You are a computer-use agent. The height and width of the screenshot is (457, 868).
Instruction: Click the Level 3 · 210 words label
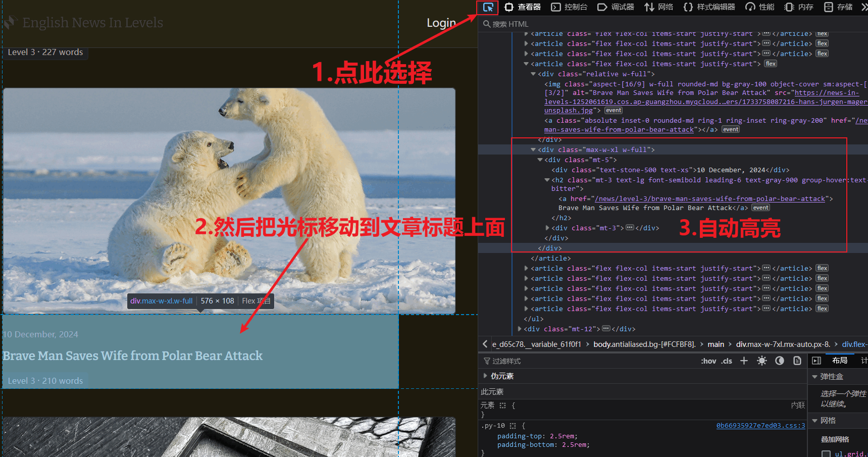45,381
